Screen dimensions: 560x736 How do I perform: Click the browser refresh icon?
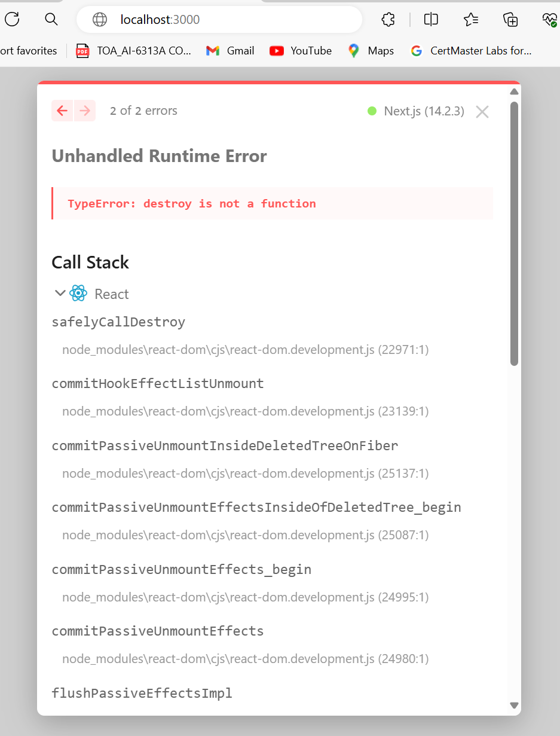[12, 20]
